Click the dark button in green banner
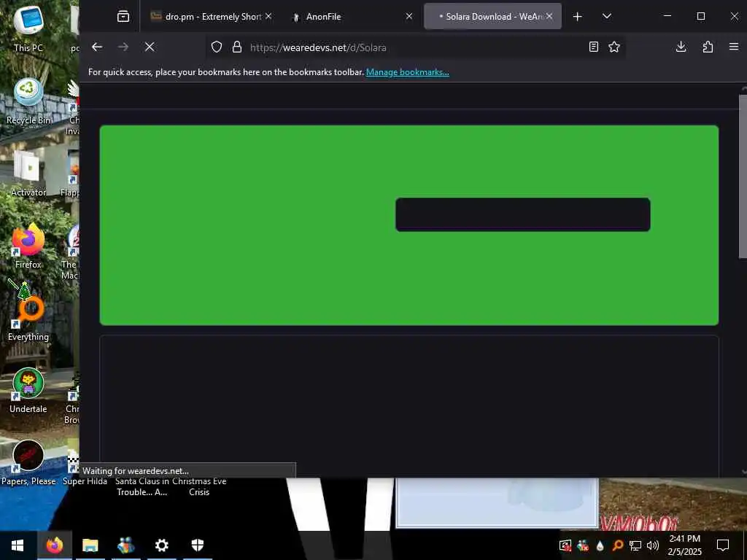 [522, 215]
